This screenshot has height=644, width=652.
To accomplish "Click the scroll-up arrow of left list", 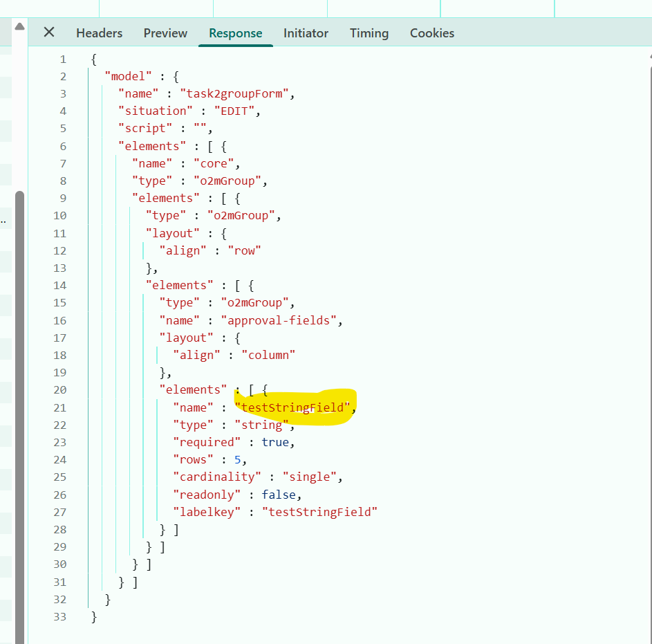I will click(19, 27).
